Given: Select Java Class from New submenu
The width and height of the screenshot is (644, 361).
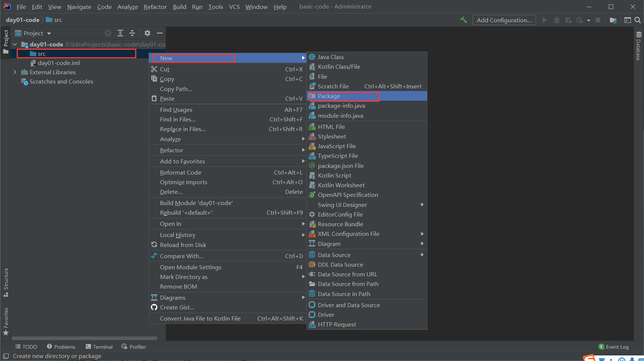Looking at the screenshot, I should 367,57.
